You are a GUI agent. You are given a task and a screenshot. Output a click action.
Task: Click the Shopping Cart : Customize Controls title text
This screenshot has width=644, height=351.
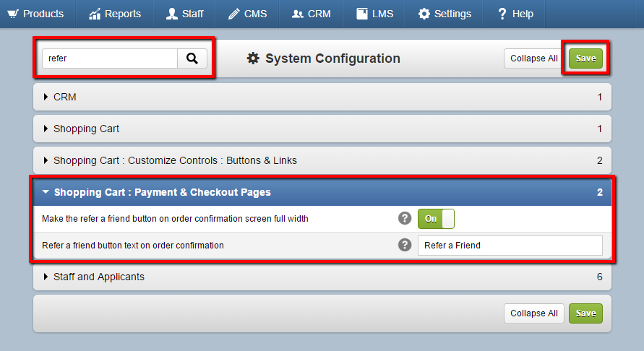[176, 160]
